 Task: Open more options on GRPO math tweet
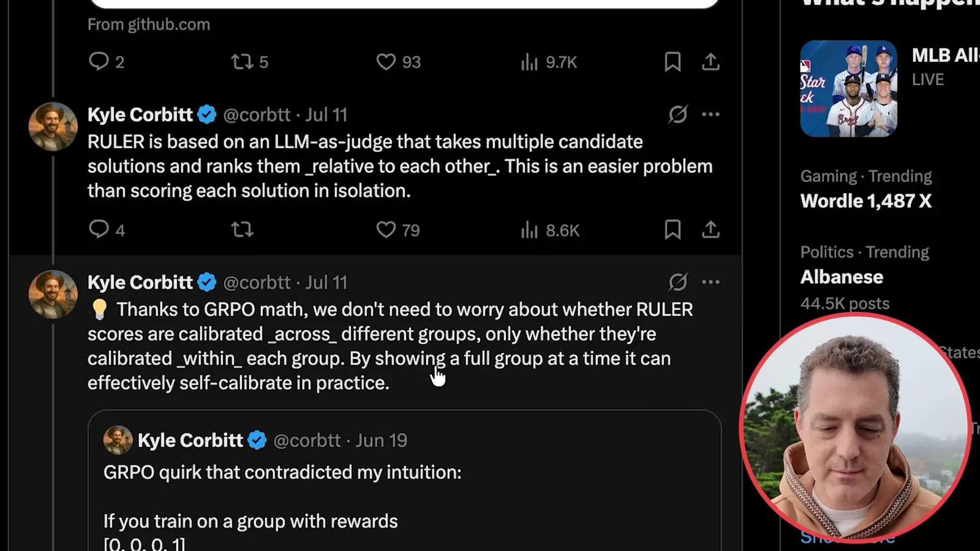click(x=710, y=282)
